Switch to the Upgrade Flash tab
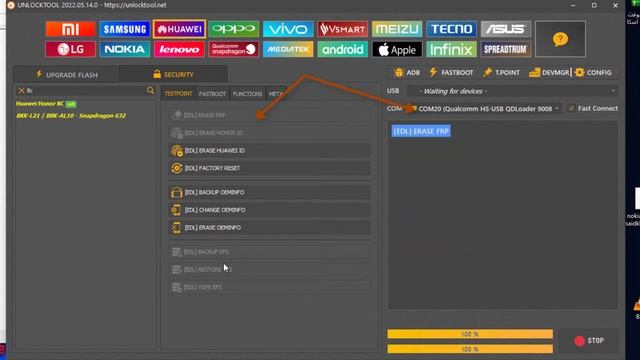This screenshot has width=640, height=360. pos(67,75)
